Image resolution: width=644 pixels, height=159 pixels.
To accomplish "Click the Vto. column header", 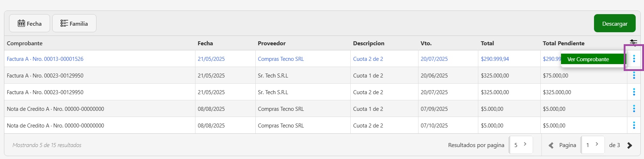I will point(426,43).
